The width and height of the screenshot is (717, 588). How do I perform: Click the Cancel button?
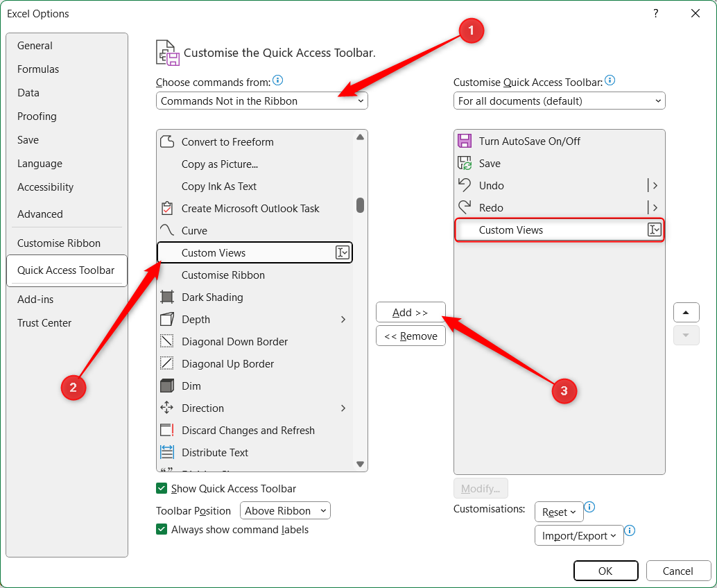[x=678, y=571]
